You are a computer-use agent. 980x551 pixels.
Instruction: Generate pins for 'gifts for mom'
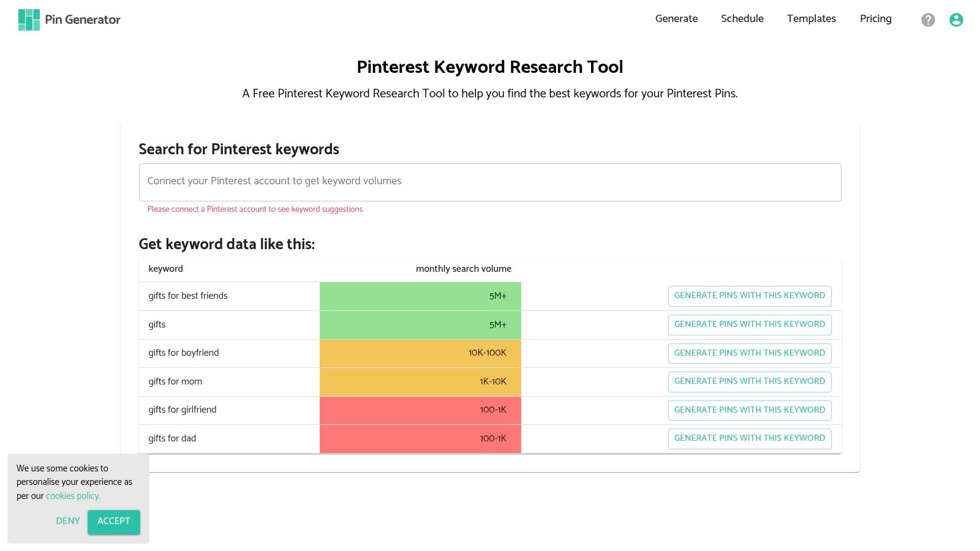(x=749, y=381)
